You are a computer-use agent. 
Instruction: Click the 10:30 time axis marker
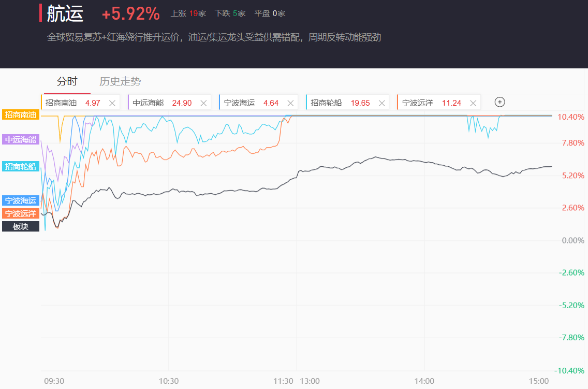tap(169, 381)
